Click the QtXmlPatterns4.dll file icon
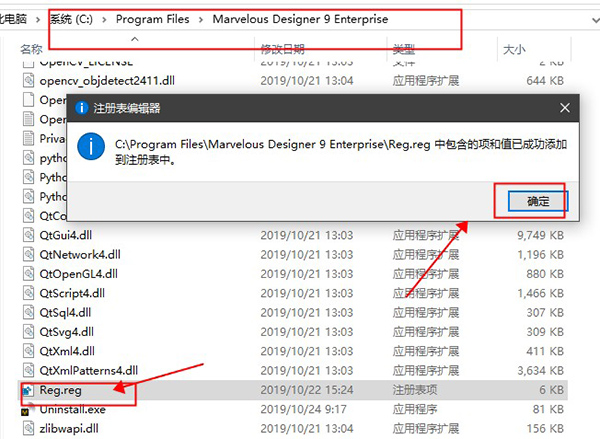The image size is (600, 439). point(28,370)
